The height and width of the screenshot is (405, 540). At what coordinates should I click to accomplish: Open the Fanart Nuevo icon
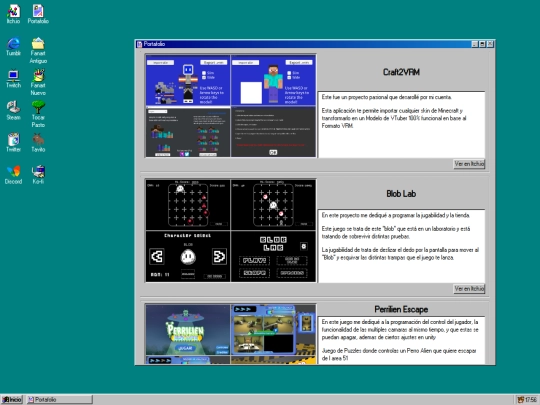click(38, 82)
